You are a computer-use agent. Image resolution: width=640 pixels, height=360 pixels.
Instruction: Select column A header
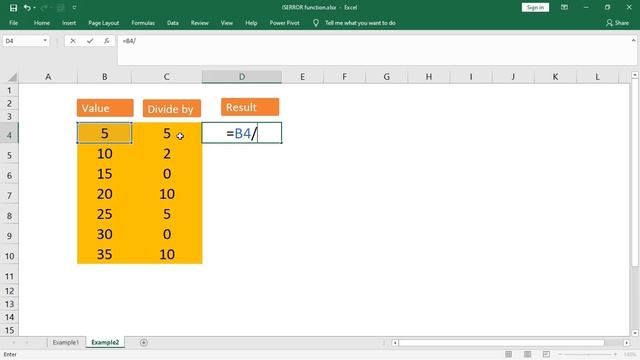coord(48,77)
